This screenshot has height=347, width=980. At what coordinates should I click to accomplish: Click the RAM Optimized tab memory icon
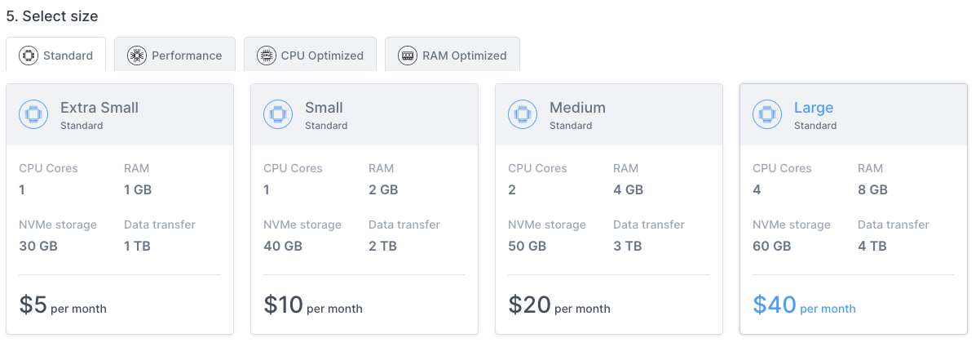coord(408,56)
